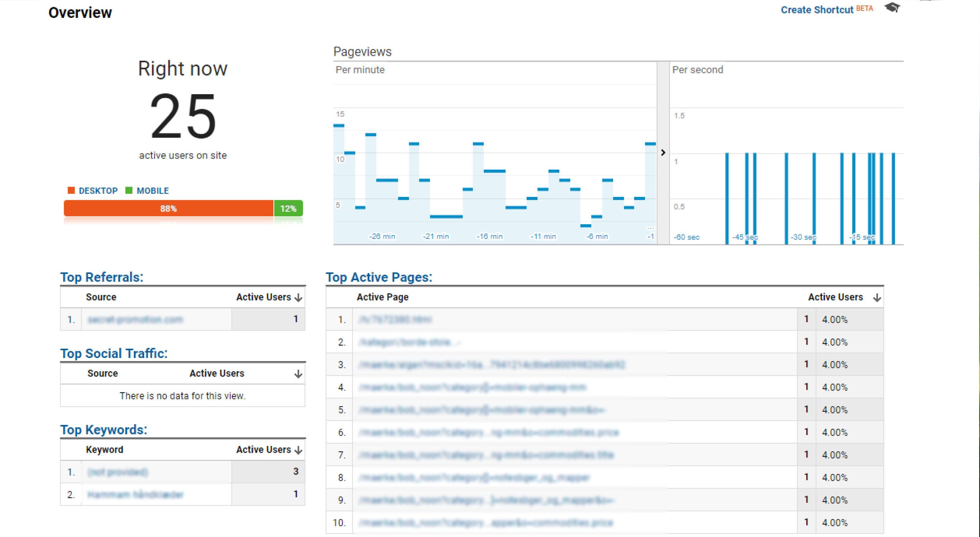Open active page link in row 4

473,387
